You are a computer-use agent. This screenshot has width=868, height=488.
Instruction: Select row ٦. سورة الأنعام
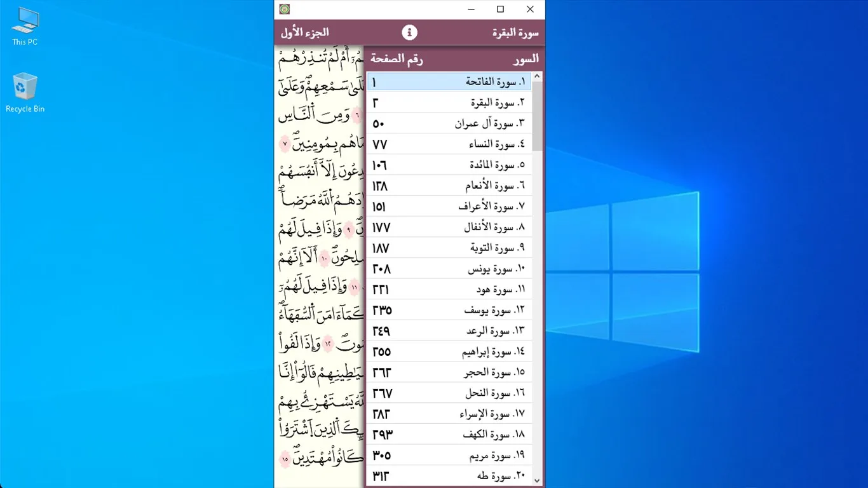coord(449,186)
